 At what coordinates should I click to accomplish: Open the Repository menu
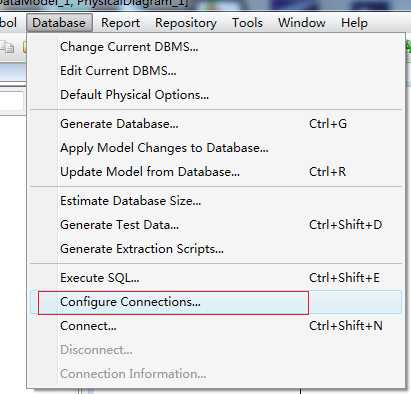(x=186, y=23)
